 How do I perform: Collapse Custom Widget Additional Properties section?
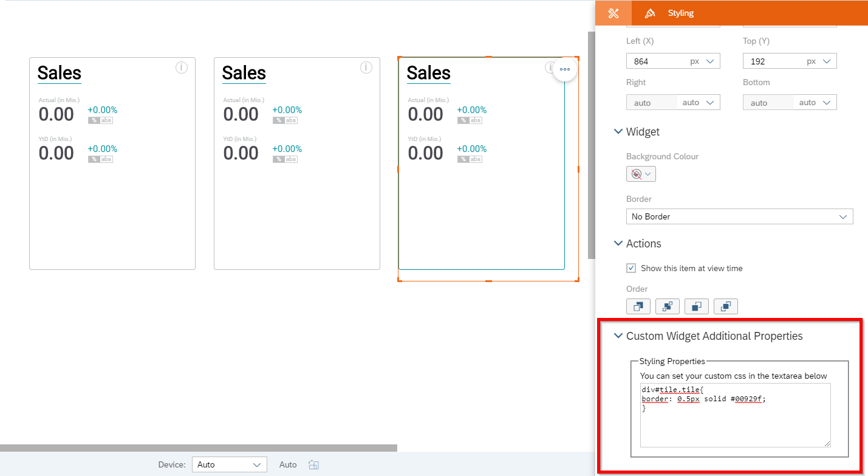tap(618, 336)
